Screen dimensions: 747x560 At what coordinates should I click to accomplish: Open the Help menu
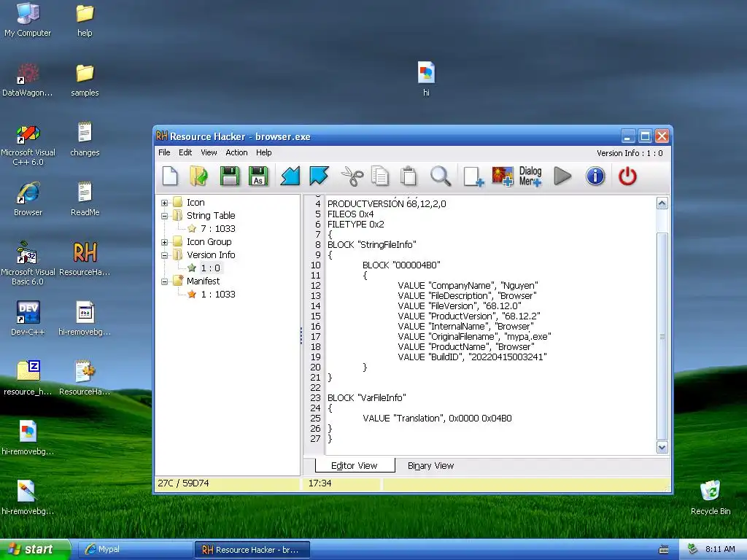click(264, 152)
